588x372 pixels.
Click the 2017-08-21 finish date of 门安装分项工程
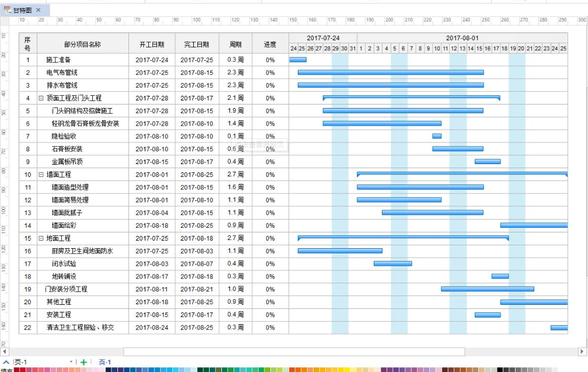197,289
